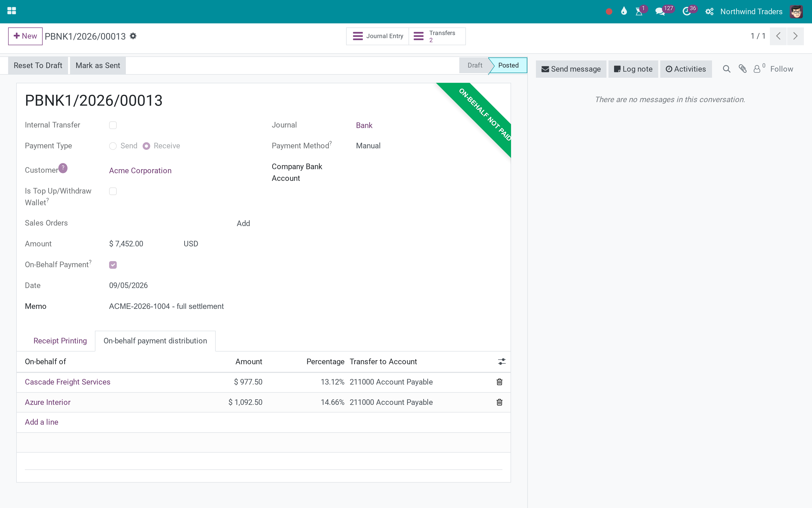The width and height of the screenshot is (812, 508).
Task: Attach files with paperclip icon
Action: click(x=742, y=69)
